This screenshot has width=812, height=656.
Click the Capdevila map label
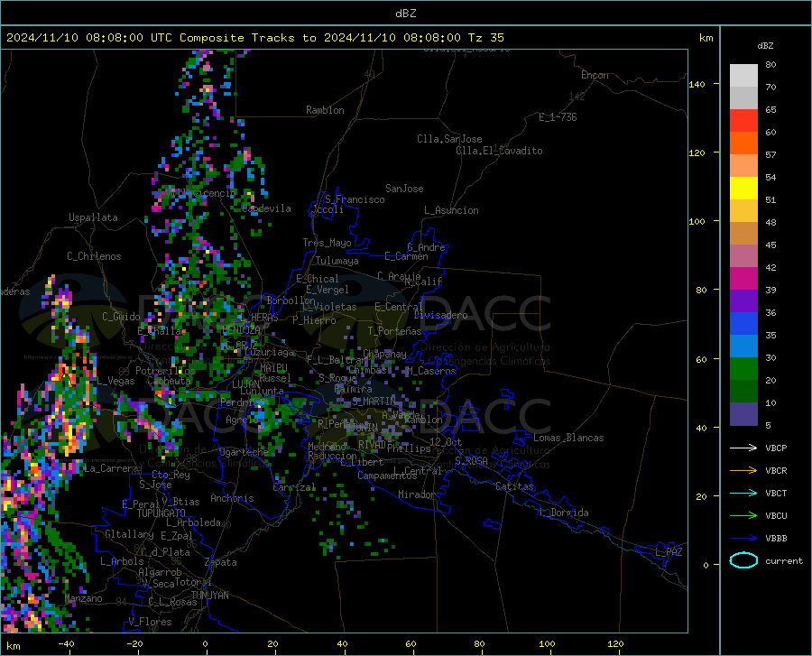[267, 208]
